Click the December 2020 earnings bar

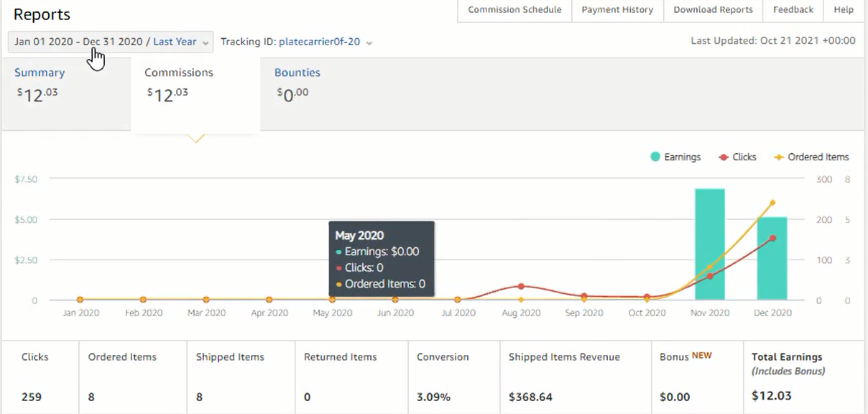tap(772, 259)
